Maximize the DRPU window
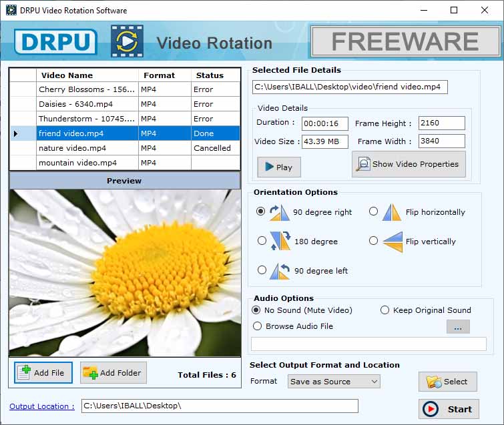This screenshot has height=425, width=504. coord(454,10)
